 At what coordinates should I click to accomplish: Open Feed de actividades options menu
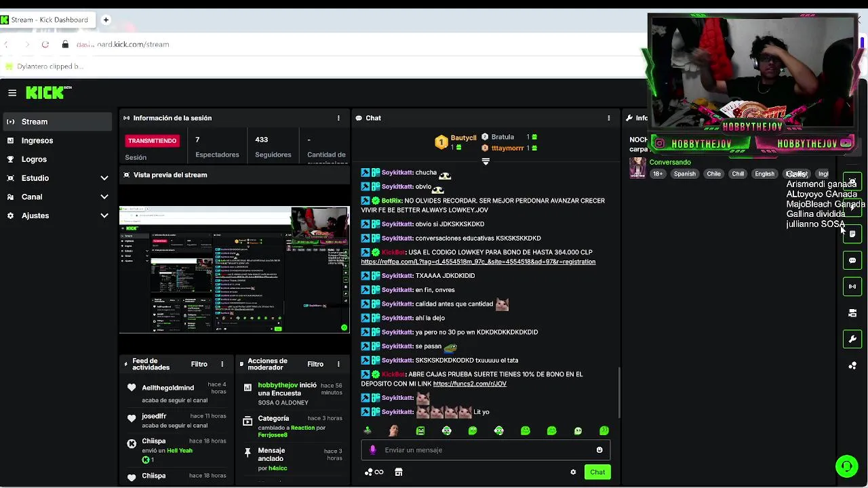coord(222,365)
